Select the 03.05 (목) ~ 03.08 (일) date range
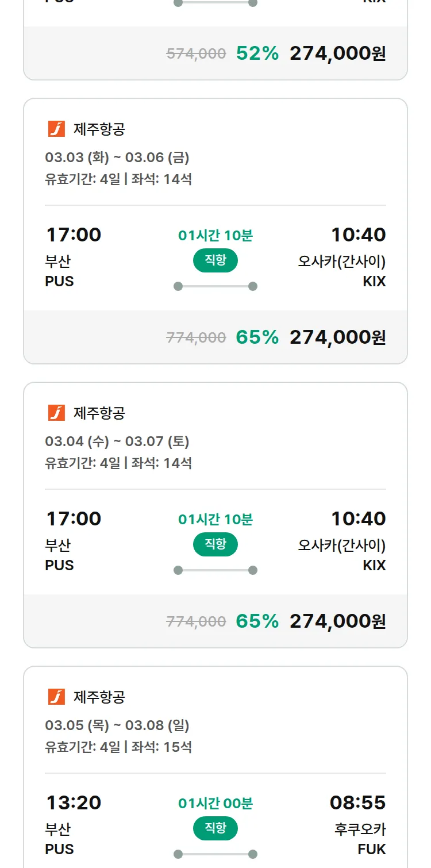 tap(117, 725)
